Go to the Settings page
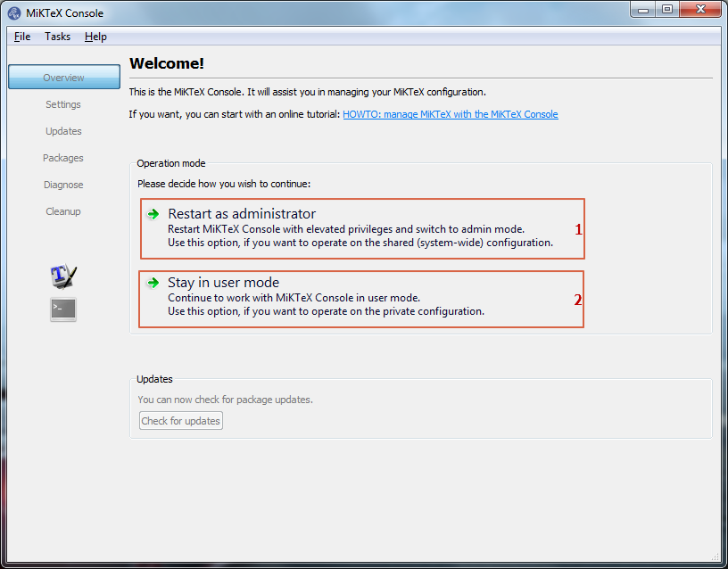 pos(63,104)
